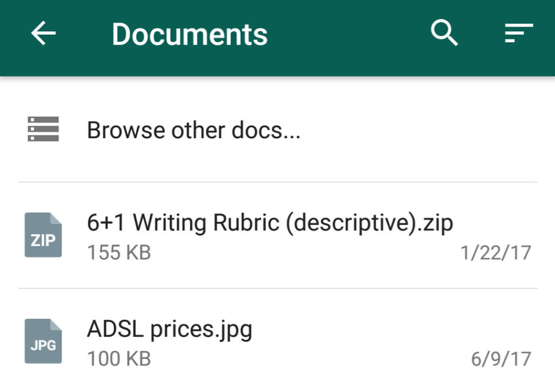This screenshot has width=555, height=392.
Task: Click the Browse other docs list icon
Action: pyautogui.click(x=43, y=129)
